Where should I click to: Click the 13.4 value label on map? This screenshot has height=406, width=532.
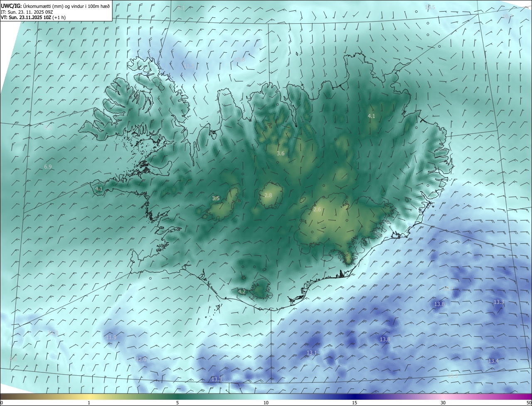click(x=493, y=361)
